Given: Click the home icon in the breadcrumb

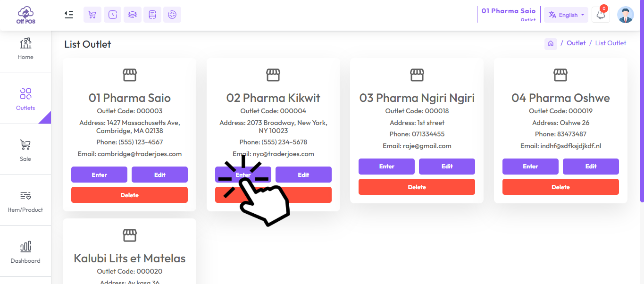Looking at the screenshot, I should (550, 43).
